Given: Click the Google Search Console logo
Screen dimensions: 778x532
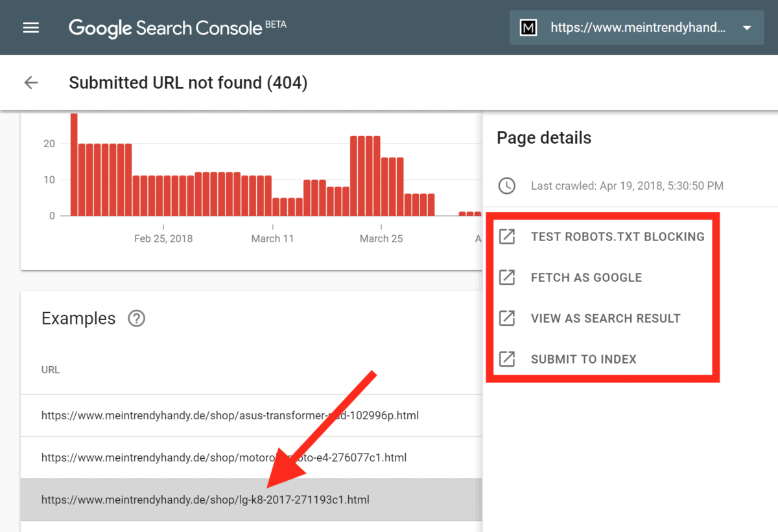Looking at the screenshot, I should [177, 28].
